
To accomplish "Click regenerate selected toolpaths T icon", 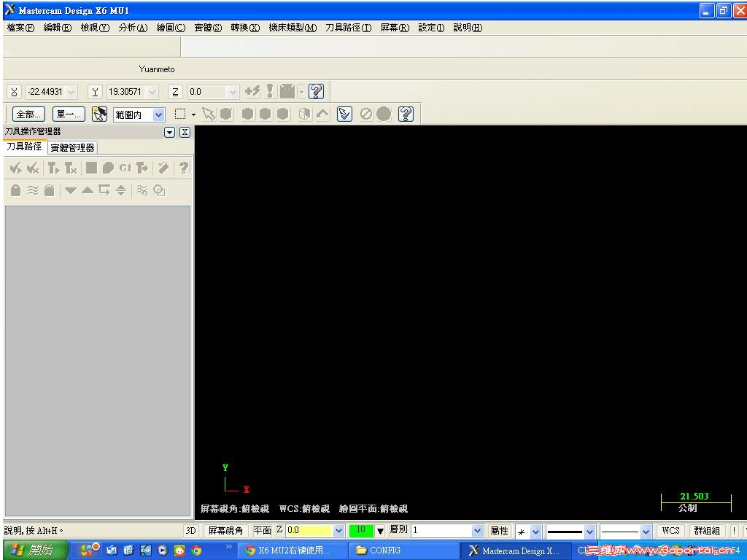I will click(x=53, y=168).
